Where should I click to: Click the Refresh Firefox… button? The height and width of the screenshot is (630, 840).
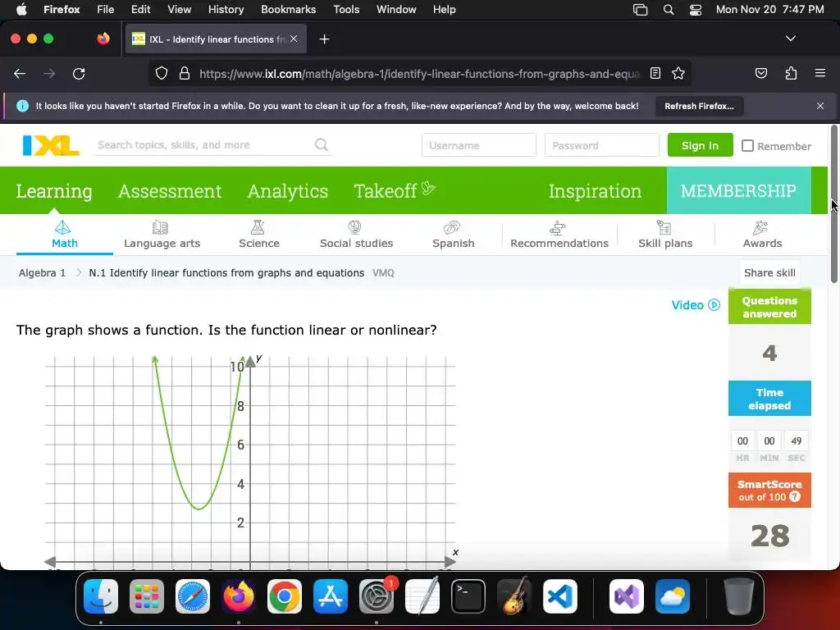[699, 106]
